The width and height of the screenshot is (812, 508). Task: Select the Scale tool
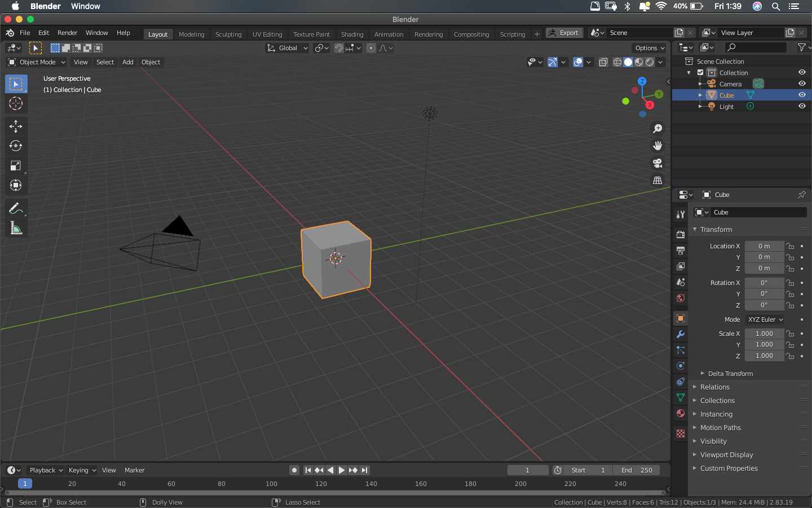click(x=16, y=166)
